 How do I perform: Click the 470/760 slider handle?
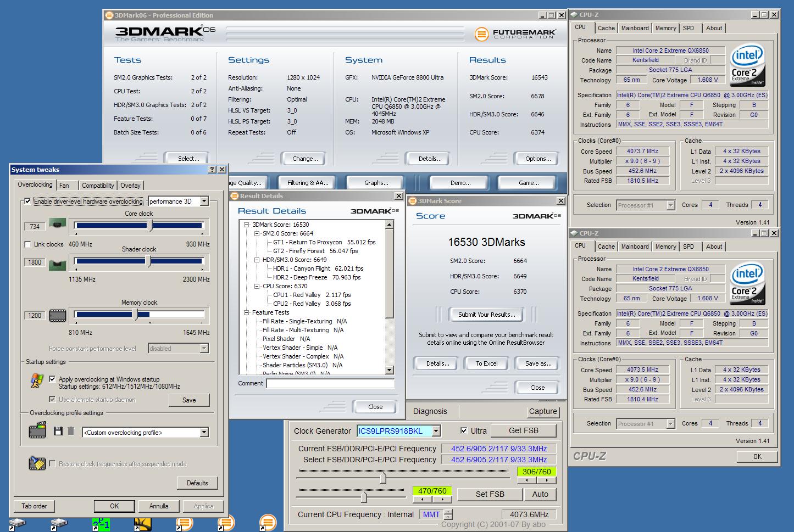pyautogui.click(x=364, y=497)
